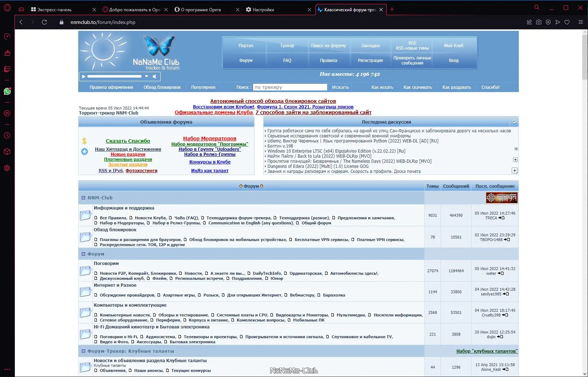Click the dollar sign donate icon
This screenshot has height=377, width=588.
click(x=84, y=141)
